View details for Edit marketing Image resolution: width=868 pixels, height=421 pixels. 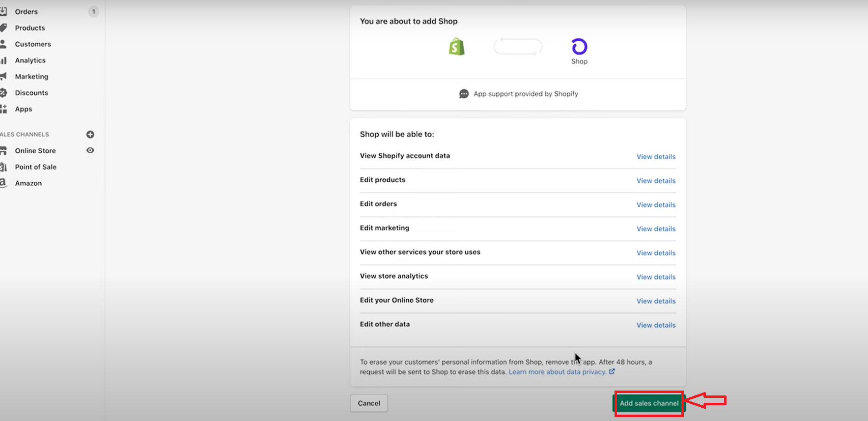click(x=656, y=228)
